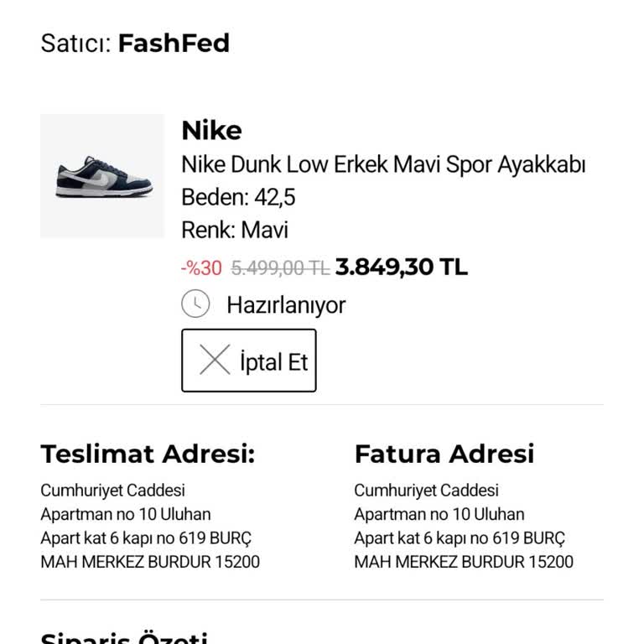Click Cumhuriyet Caddesi line under Fatura Adresi
This screenshot has width=644, height=644.
click(x=426, y=491)
